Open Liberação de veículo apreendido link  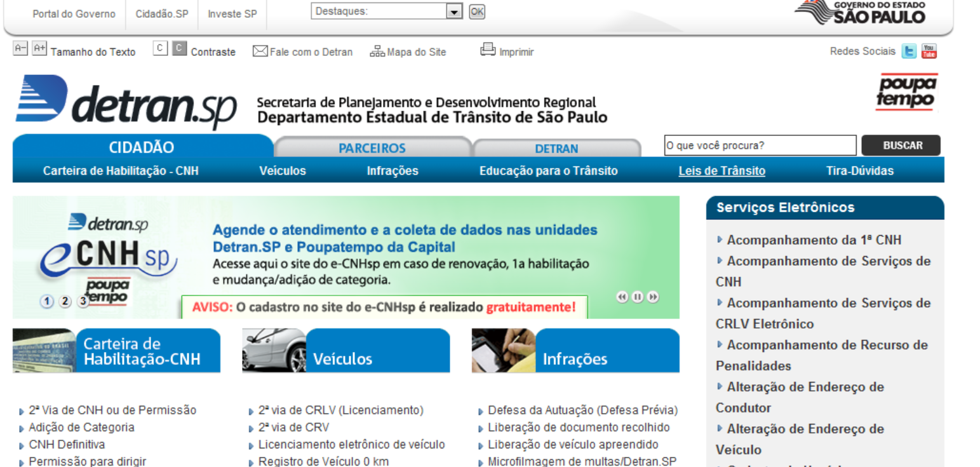click(573, 445)
